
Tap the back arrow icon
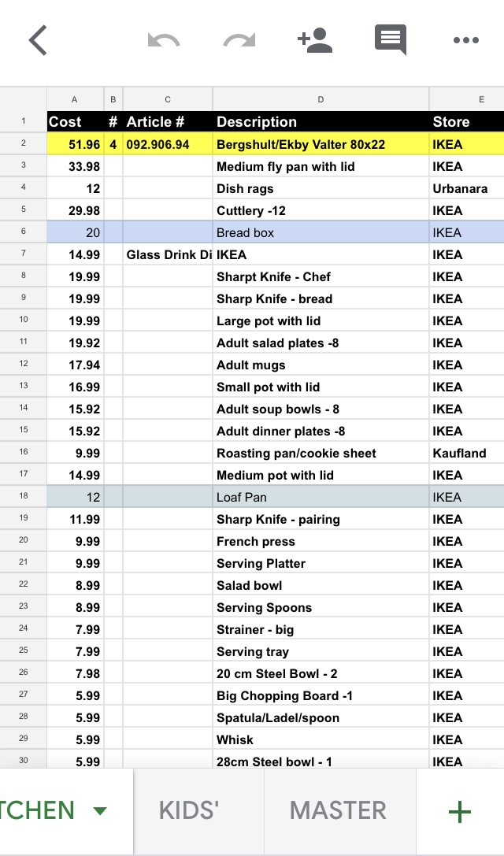[38, 40]
